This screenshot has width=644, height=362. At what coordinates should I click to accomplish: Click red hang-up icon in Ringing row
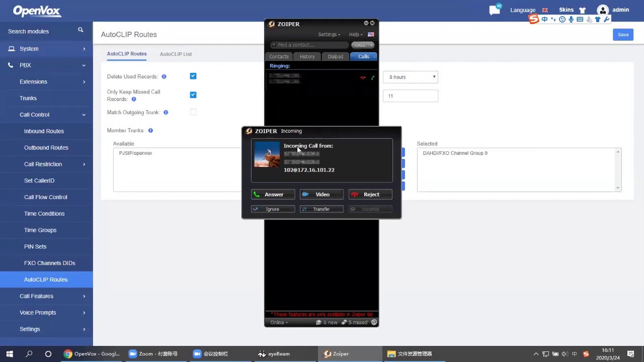coord(363,78)
